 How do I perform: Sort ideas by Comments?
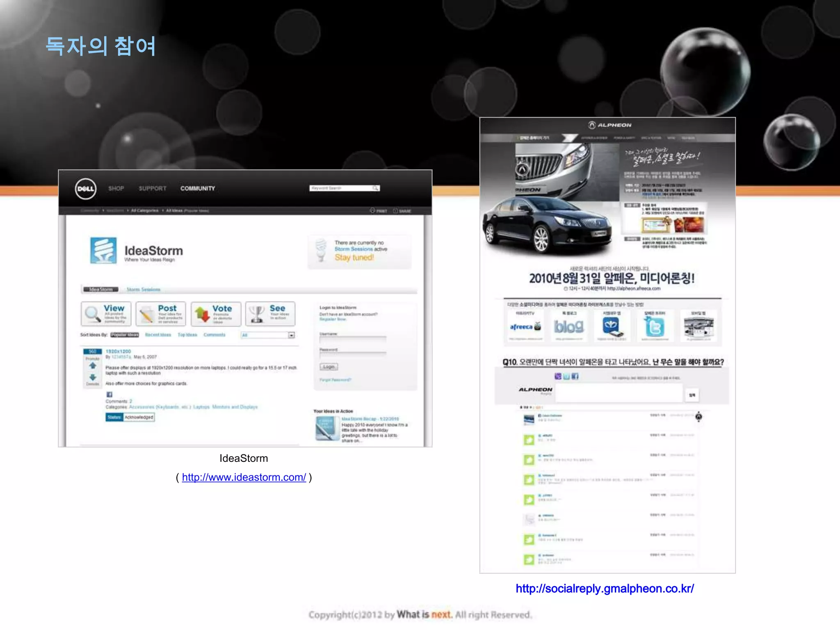pyautogui.click(x=215, y=335)
